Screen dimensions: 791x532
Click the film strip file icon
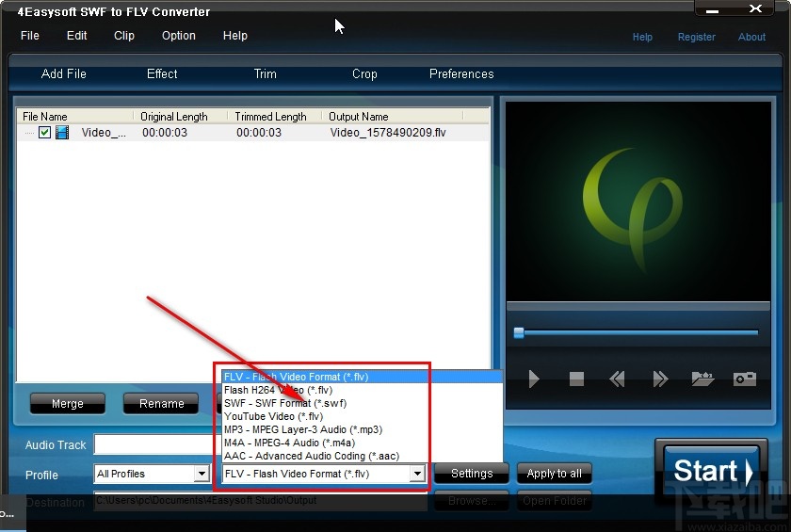coord(62,133)
